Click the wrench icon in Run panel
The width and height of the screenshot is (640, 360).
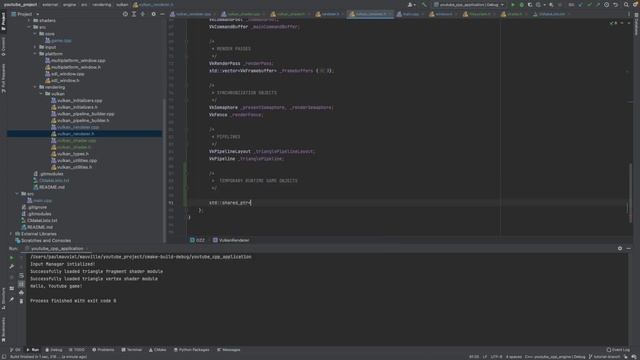[x=12, y=266]
